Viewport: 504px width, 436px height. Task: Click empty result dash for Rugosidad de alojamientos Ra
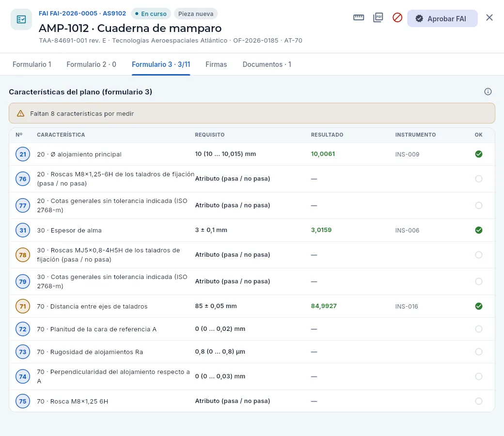314,352
